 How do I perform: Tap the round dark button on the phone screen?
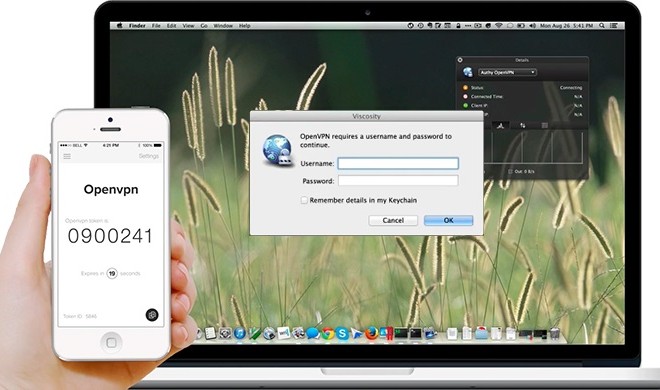(152, 314)
